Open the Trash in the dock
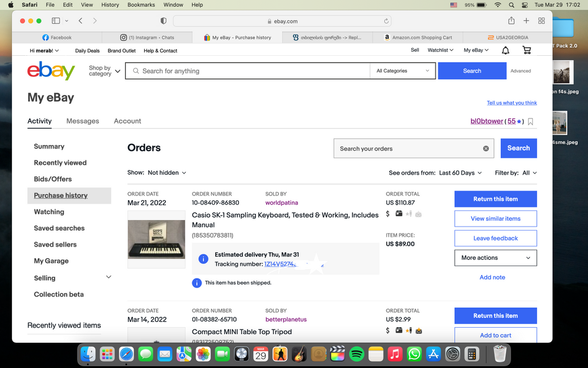The width and height of the screenshot is (588, 368). (x=500, y=354)
